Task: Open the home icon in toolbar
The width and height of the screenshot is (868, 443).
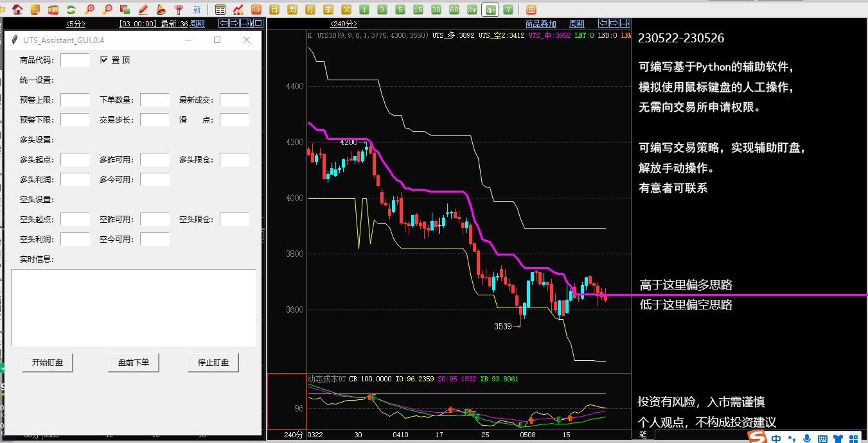Action: pos(17,9)
